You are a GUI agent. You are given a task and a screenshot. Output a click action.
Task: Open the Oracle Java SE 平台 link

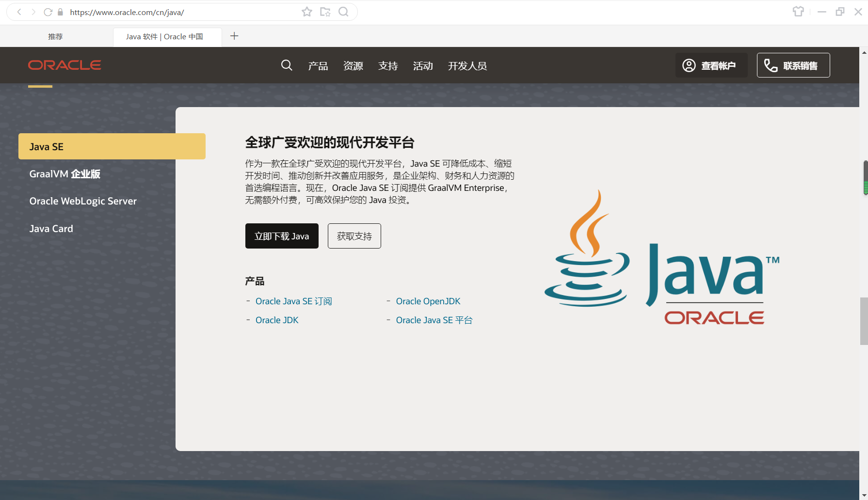click(434, 320)
